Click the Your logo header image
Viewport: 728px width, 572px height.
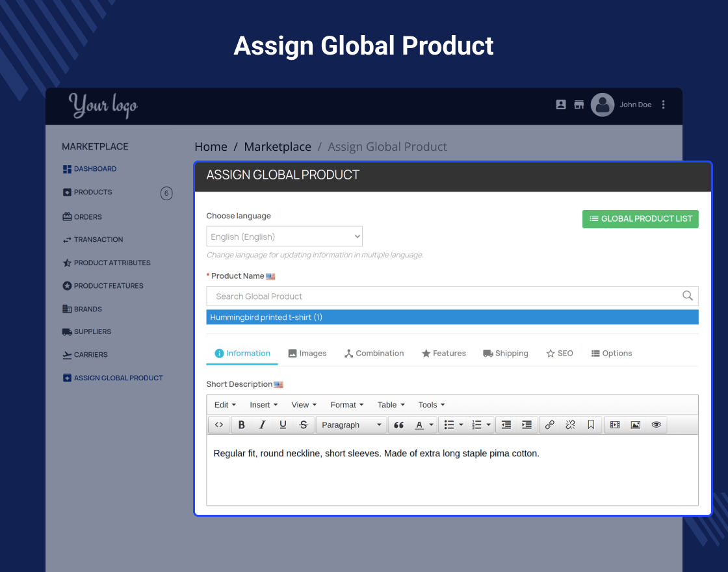tap(103, 105)
